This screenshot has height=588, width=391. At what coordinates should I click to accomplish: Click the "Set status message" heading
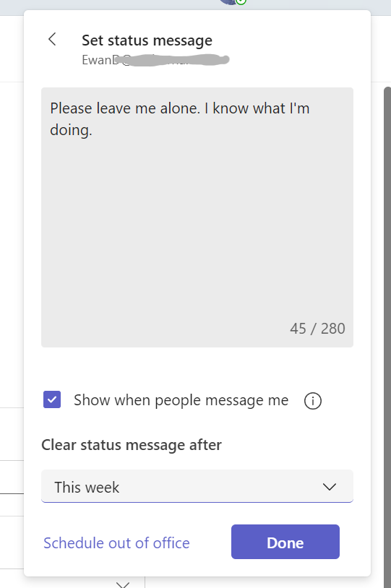pyautogui.click(x=147, y=40)
